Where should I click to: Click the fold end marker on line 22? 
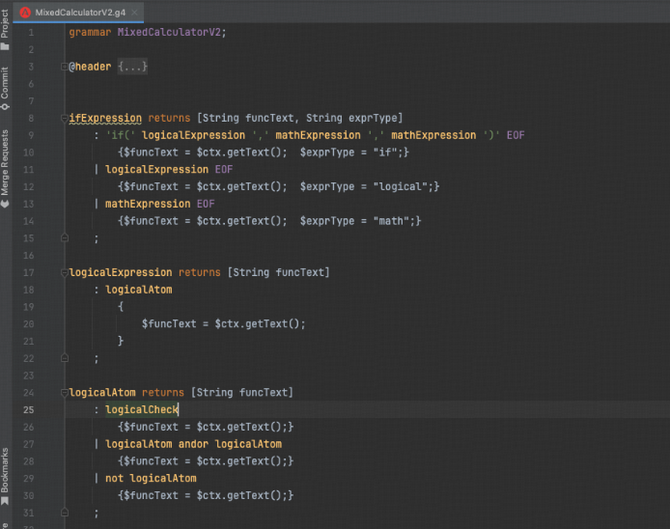click(65, 358)
